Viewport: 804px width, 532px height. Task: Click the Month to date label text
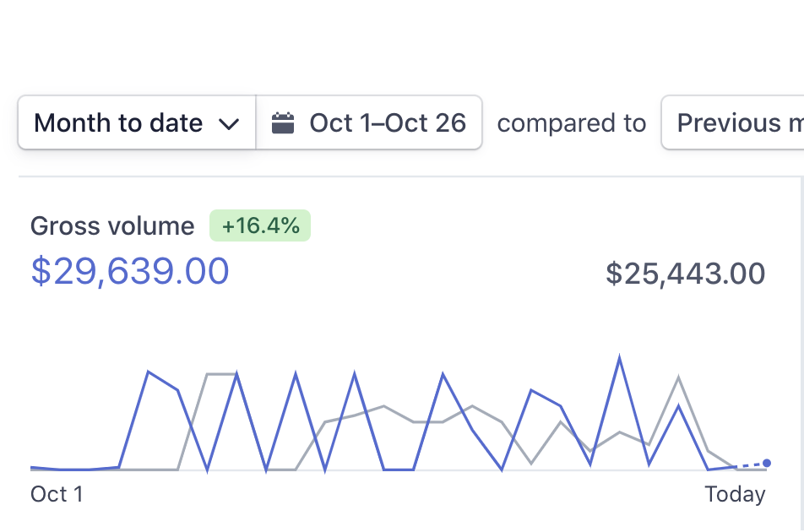pyautogui.click(x=118, y=123)
